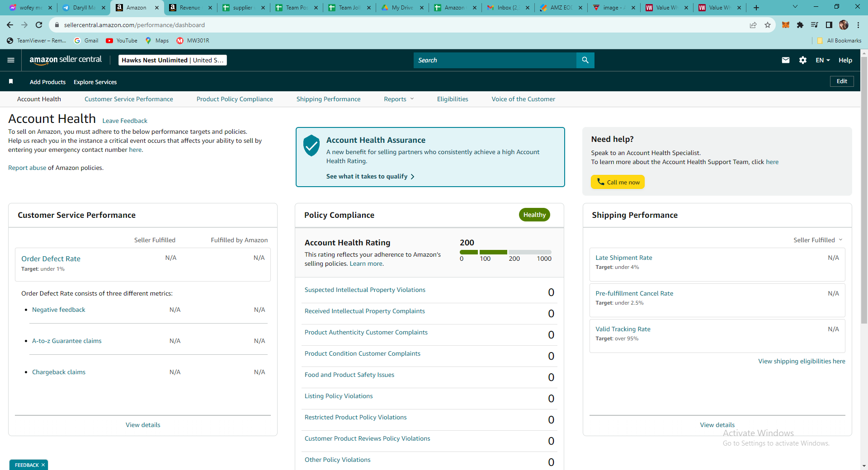868x470 pixels.
Task: Open the Chrome profile avatar
Action: [844, 25]
